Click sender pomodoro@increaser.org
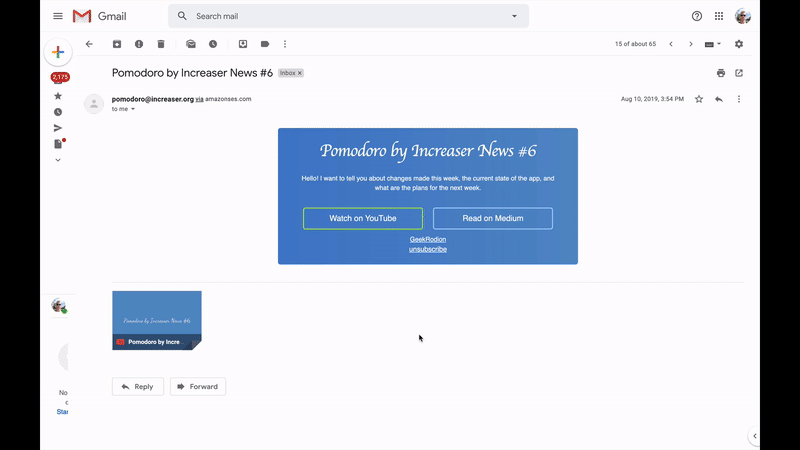800x450 pixels. [x=153, y=99]
